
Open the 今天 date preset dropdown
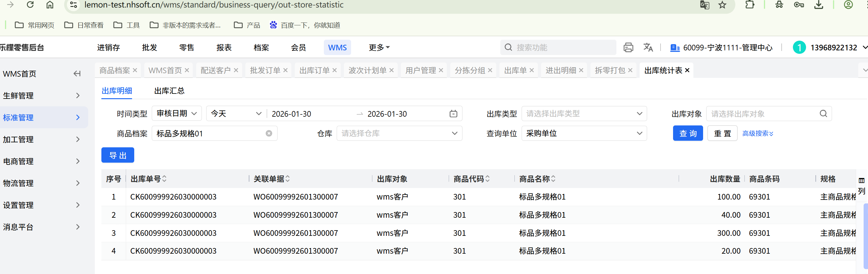pos(236,114)
